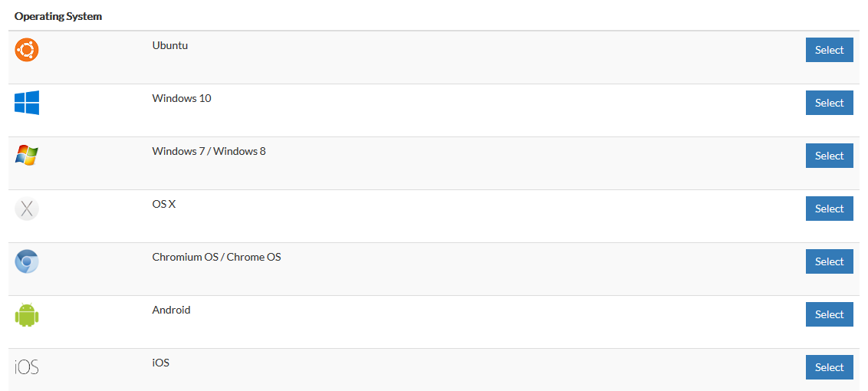Image resolution: width=868 pixels, height=391 pixels.
Task: Click the blue Chromium logo icon
Action: [x=27, y=261]
